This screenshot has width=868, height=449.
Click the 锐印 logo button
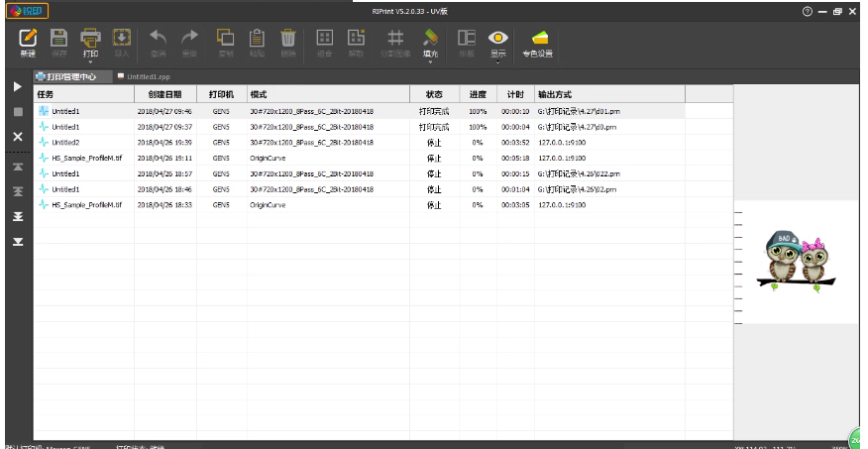pos(27,11)
